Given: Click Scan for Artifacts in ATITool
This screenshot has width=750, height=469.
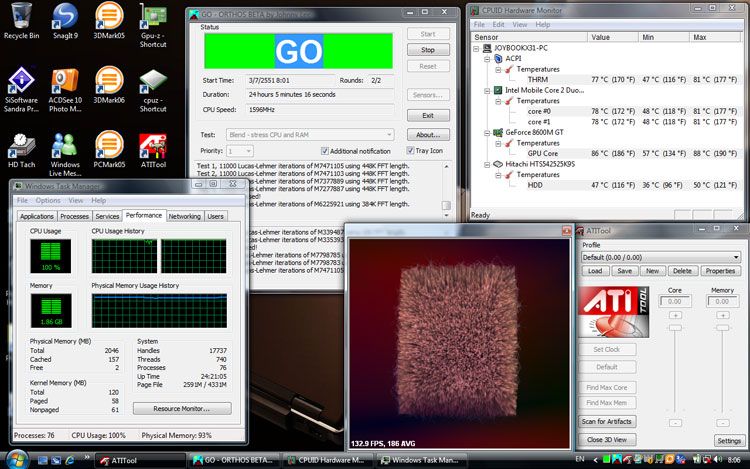Looking at the screenshot, I should click(607, 421).
